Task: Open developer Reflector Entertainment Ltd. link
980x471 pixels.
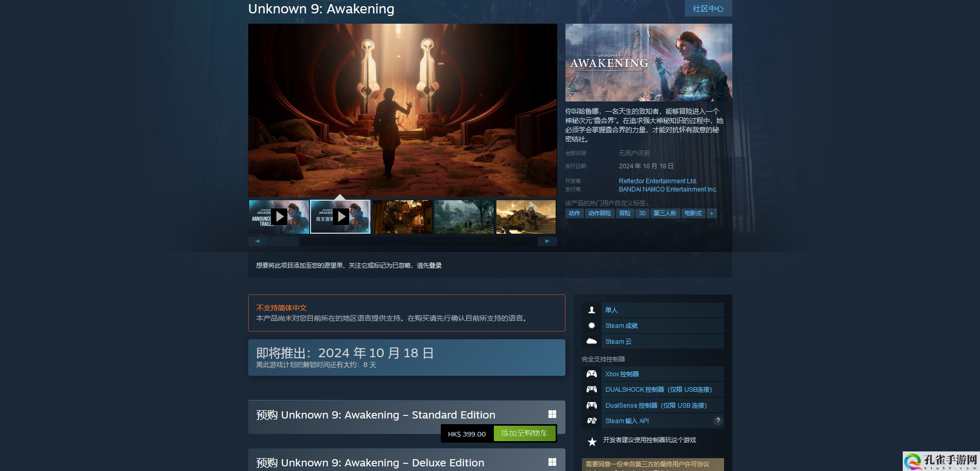Action: click(658, 181)
